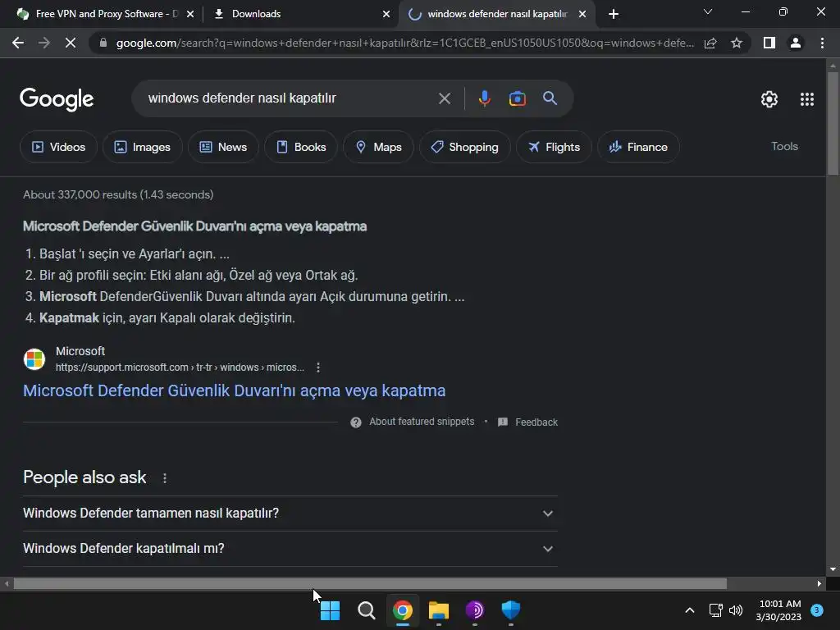Open network status tray icon
The width and height of the screenshot is (840, 630).
715,610
